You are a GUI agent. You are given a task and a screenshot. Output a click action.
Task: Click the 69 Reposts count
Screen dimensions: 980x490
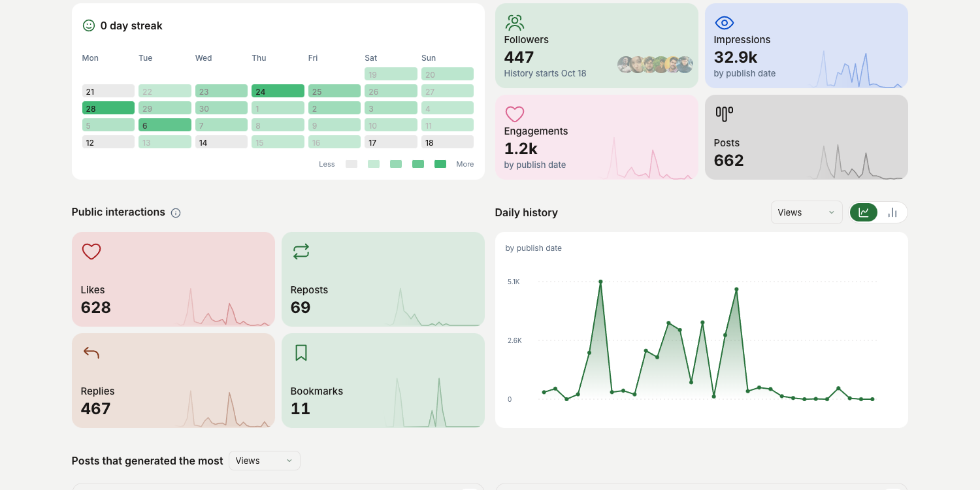coord(301,307)
